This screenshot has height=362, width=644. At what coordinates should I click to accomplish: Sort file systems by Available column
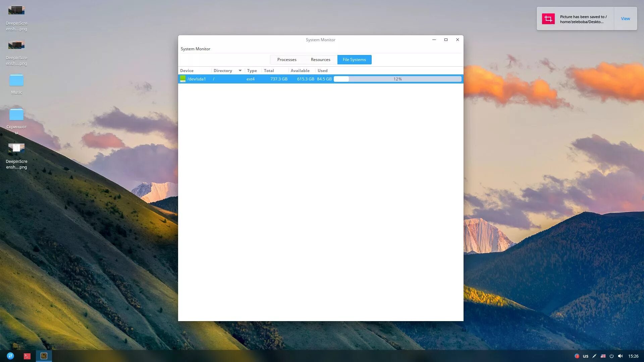coord(300,71)
